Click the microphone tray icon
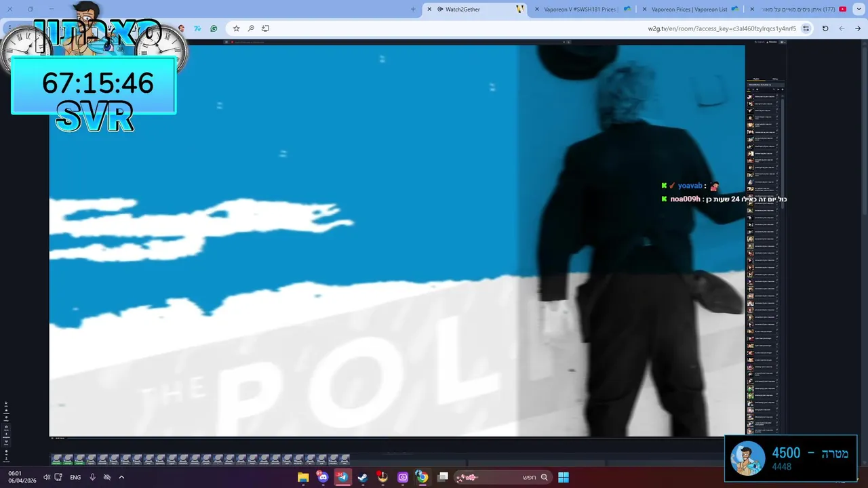The height and width of the screenshot is (488, 868). point(92,477)
